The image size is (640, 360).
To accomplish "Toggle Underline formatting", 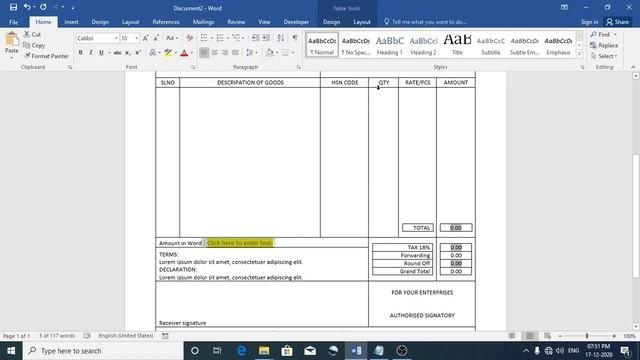I will point(101,53).
